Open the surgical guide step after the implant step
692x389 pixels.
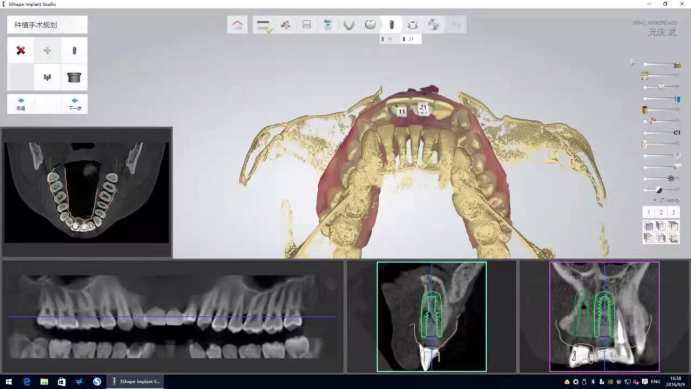[x=413, y=25]
